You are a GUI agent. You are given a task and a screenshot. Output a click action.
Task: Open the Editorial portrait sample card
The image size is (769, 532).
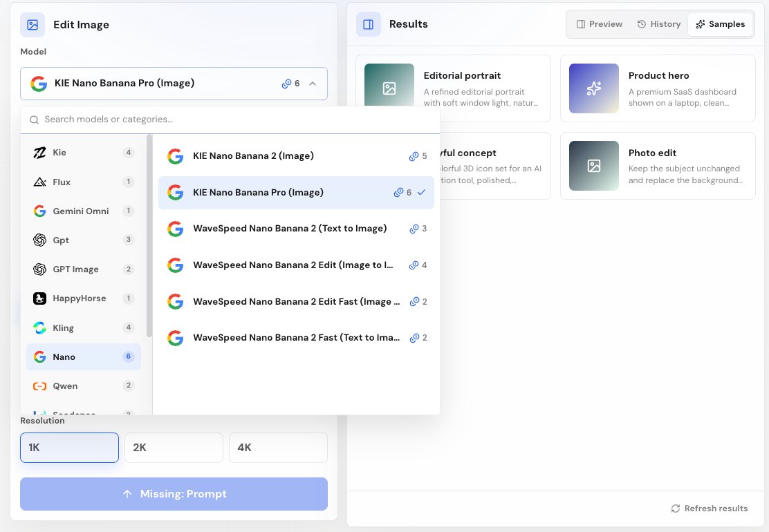[x=453, y=81]
